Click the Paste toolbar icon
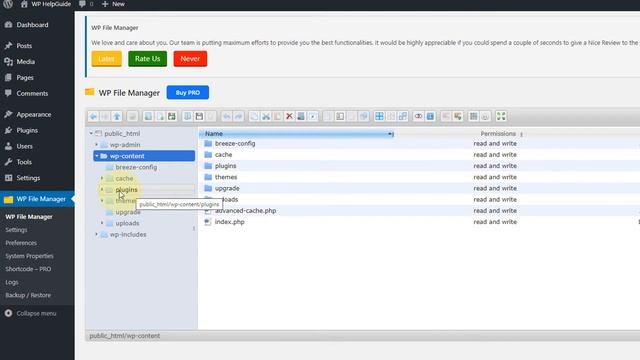 [277, 116]
